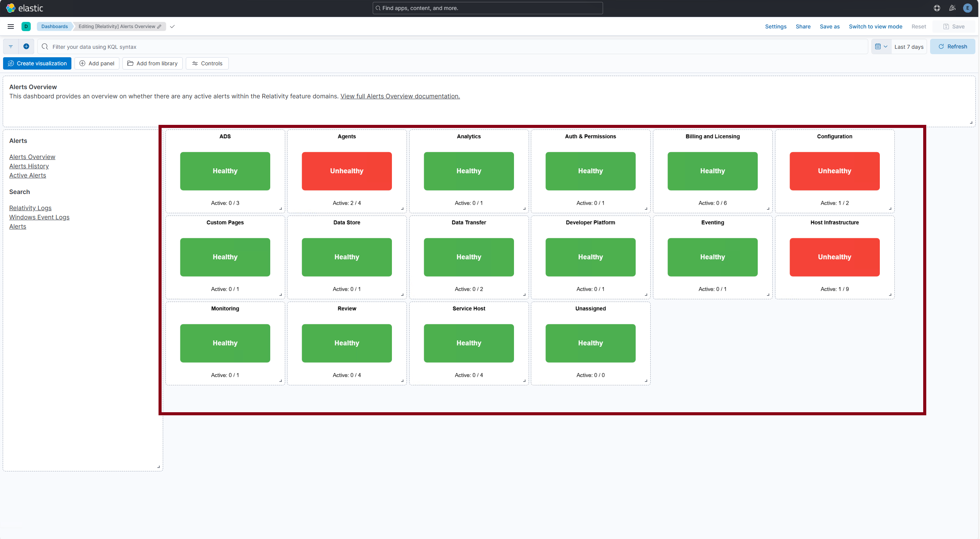Viewport: 980px width, 539px height.
Task: Open dashboard Settings
Action: pyautogui.click(x=775, y=27)
